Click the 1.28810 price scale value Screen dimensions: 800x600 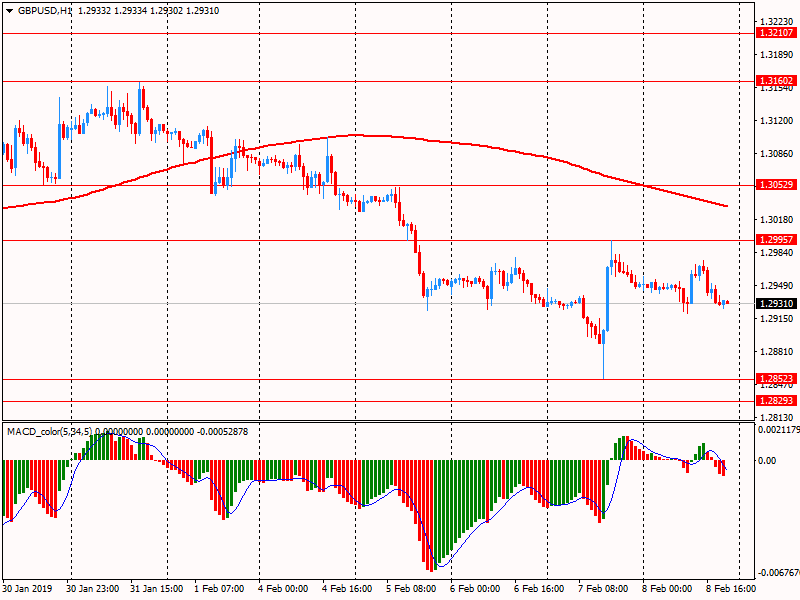pos(777,352)
